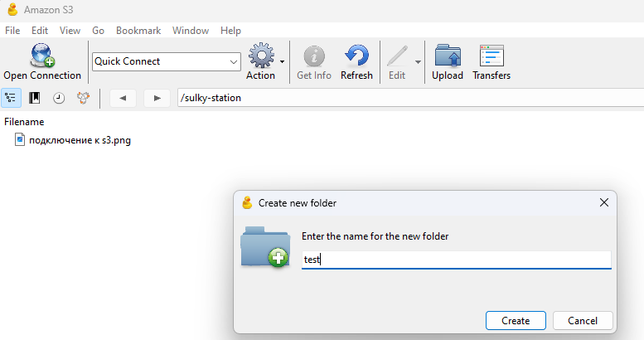This screenshot has width=644, height=340.
Task: Refresh the directory listing
Action: (x=356, y=56)
